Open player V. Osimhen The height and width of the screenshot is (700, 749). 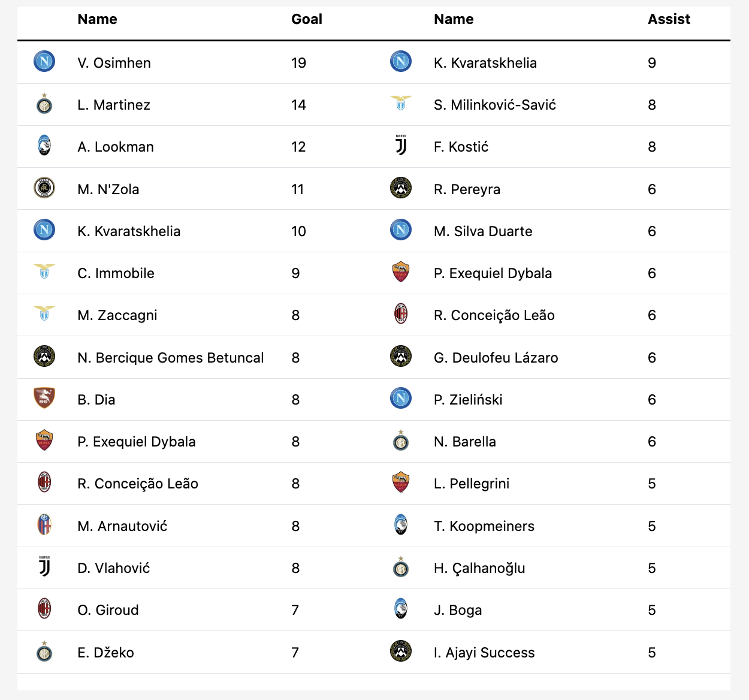click(114, 63)
